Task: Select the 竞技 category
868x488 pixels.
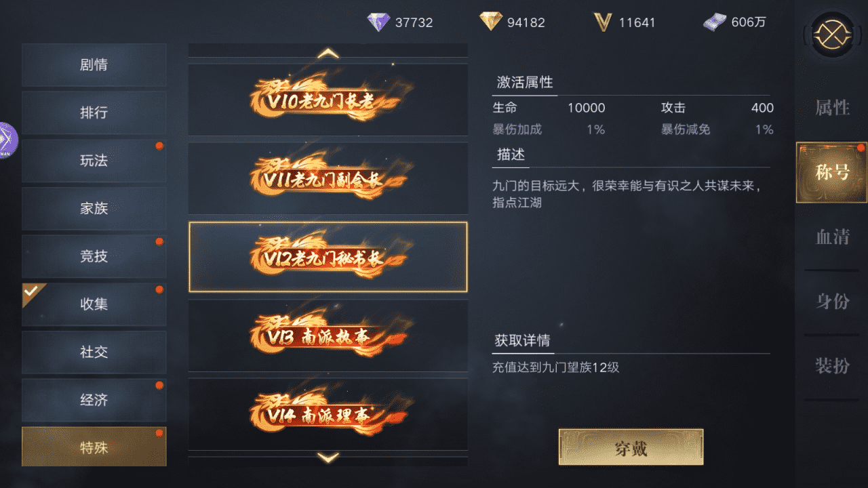Action: [x=94, y=256]
